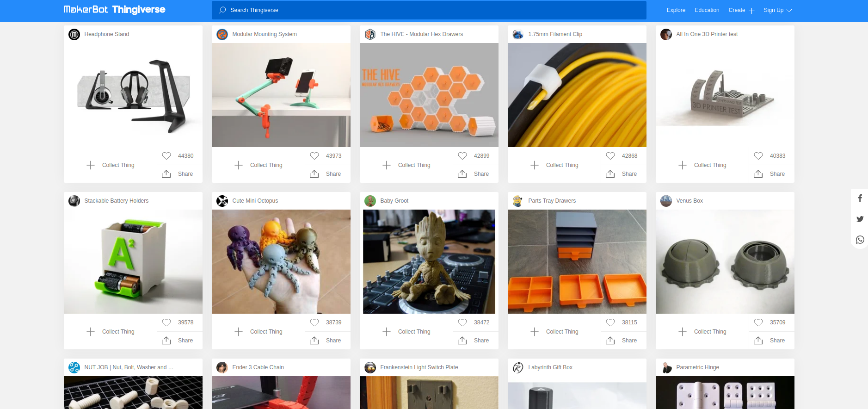The image size is (868, 409).
Task: Open yellow filament clip thumbnail
Action: 577,95
